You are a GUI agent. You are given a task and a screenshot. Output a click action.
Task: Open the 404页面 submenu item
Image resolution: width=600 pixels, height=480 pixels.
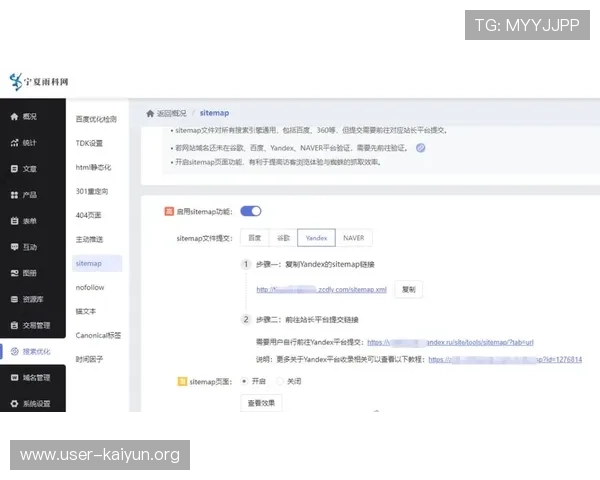coord(88,215)
